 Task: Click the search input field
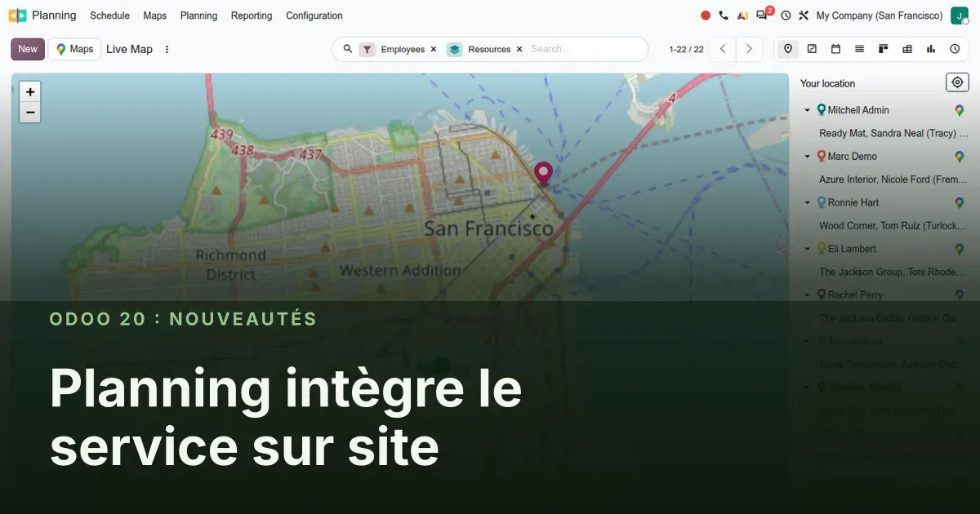click(584, 49)
